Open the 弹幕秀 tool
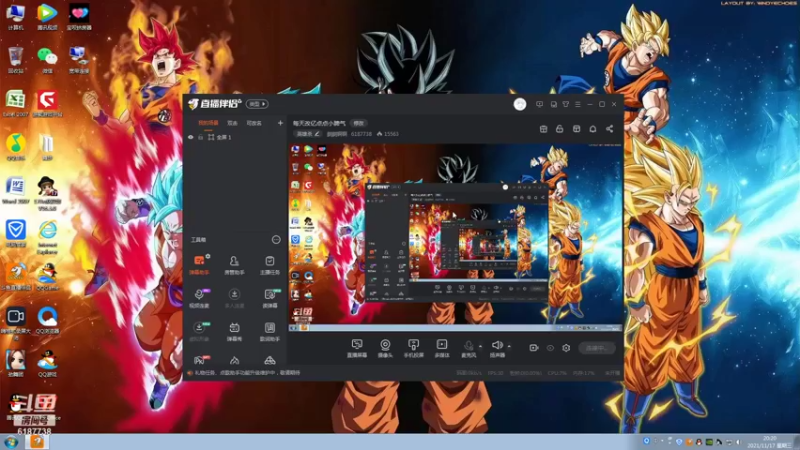800x450 pixels. (234, 331)
